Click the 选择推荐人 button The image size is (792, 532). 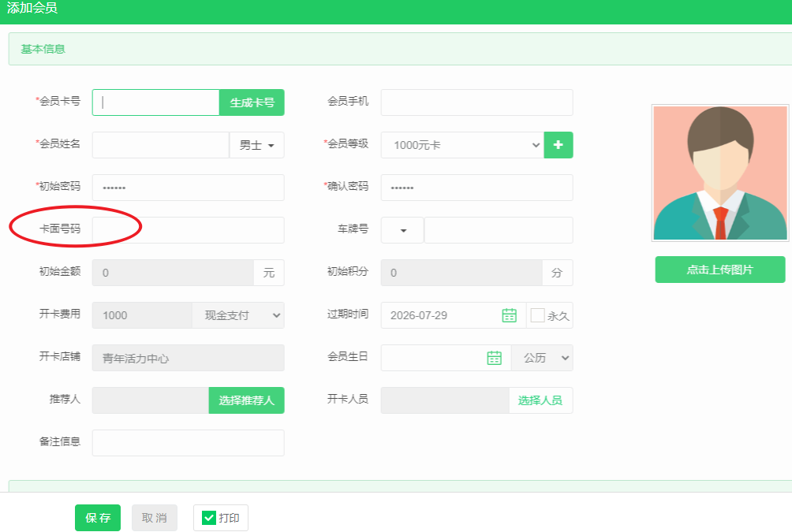[x=246, y=400]
